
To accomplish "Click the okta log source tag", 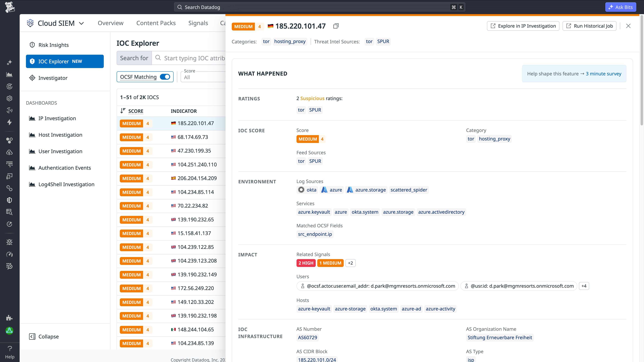I will (307, 190).
